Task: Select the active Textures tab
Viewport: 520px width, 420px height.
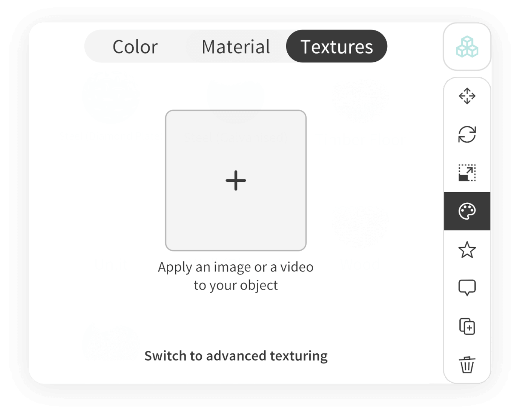Action: (x=336, y=46)
